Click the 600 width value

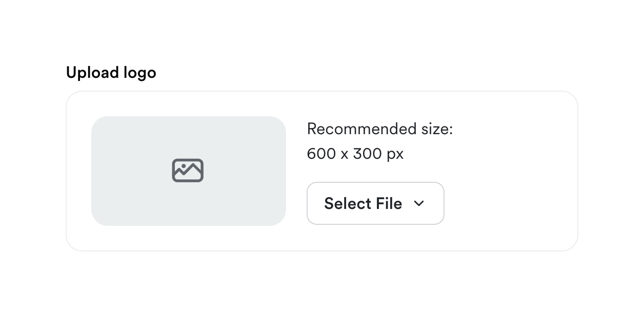click(321, 154)
